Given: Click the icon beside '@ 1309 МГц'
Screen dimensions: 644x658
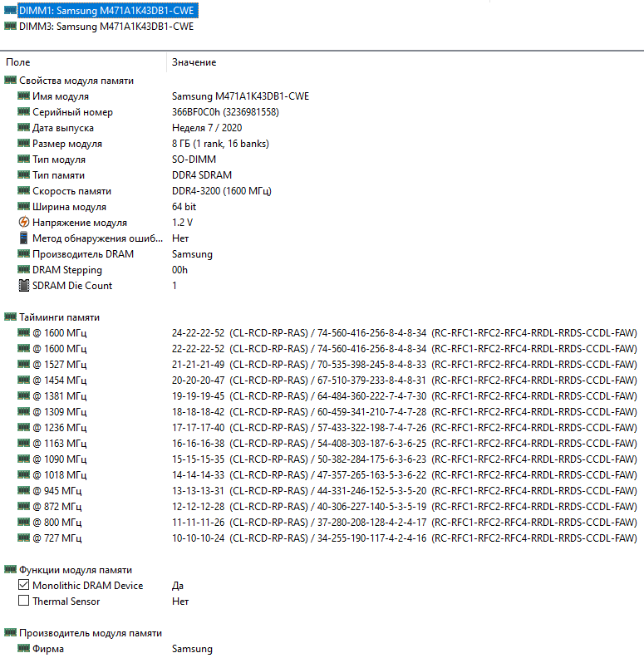Looking at the screenshot, I should click(x=23, y=411).
